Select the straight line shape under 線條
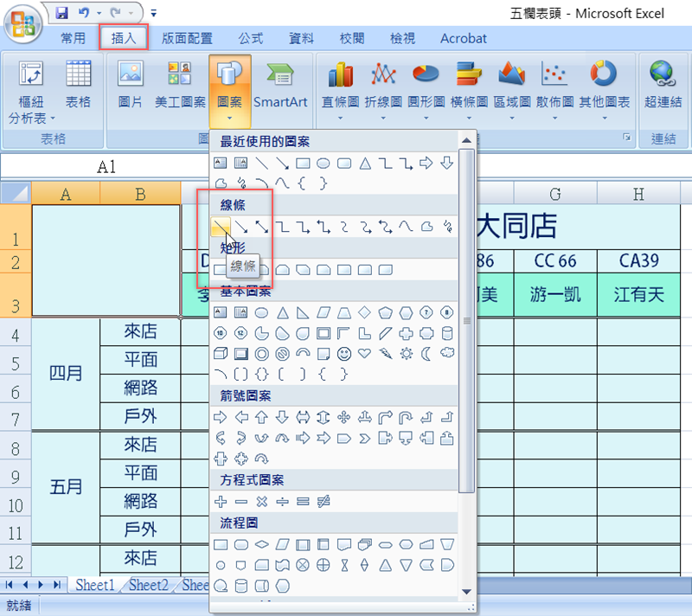This screenshot has width=692, height=616. coord(221,227)
